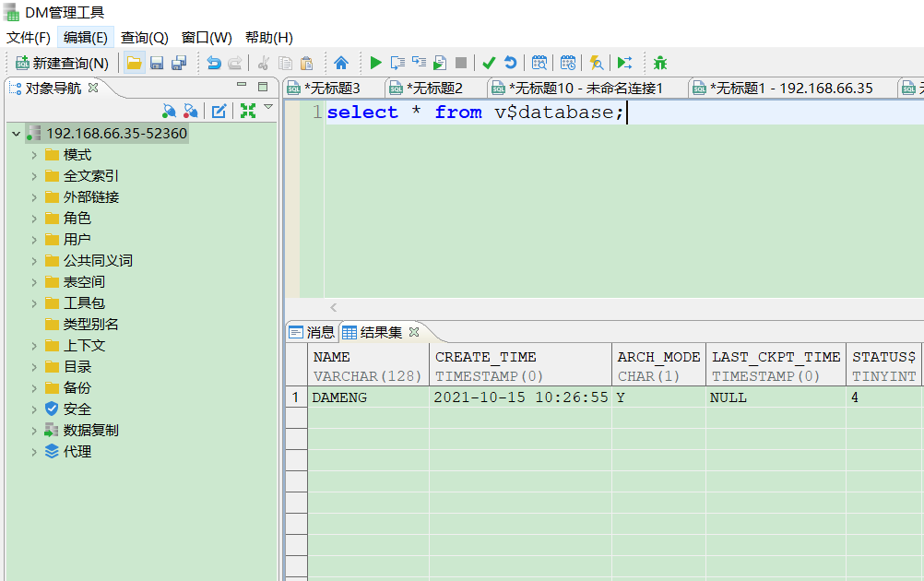Select the 目录 tree item
This screenshot has width=924, height=581.
coord(68,366)
